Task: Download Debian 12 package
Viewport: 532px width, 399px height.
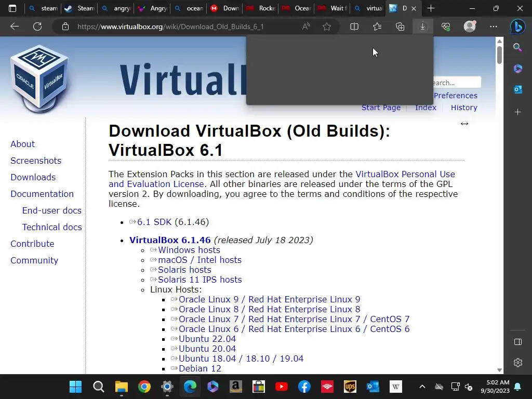Action: coord(200,368)
